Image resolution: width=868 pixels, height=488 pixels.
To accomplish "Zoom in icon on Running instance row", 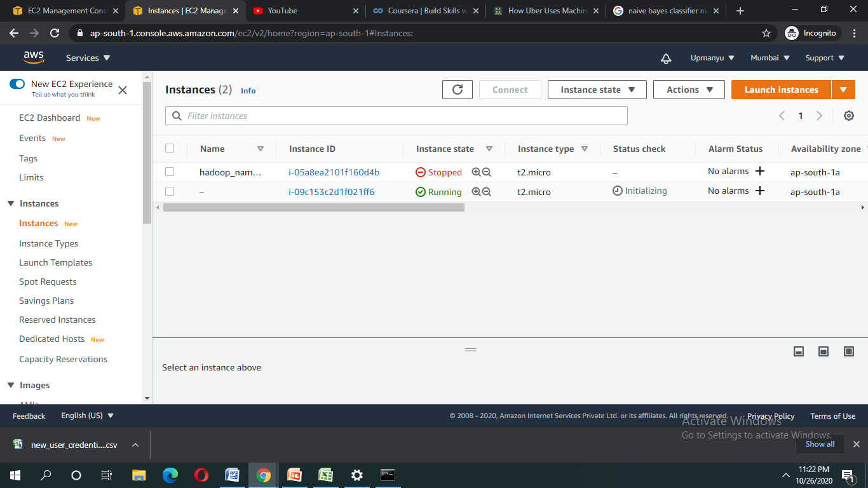I will [x=476, y=192].
